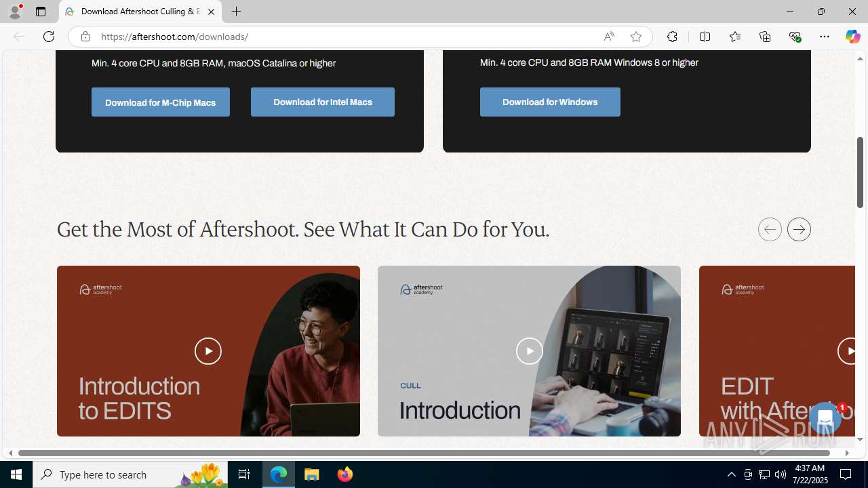Click the Aftershoot academy logo on CULL card
The height and width of the screenshot is (488, 868).
pos(421,289)
